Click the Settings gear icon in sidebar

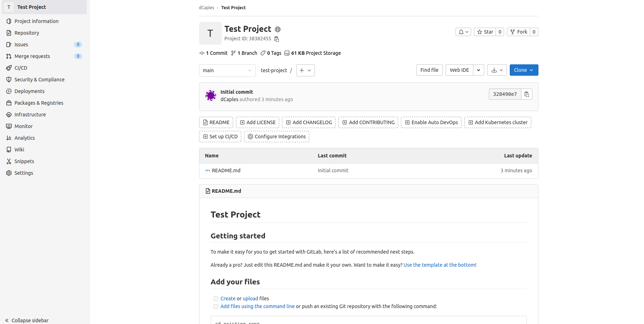9,173
